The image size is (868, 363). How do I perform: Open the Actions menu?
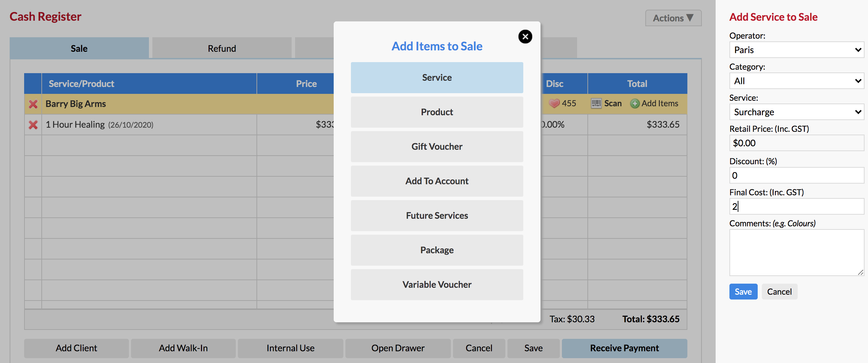[673, 18]
